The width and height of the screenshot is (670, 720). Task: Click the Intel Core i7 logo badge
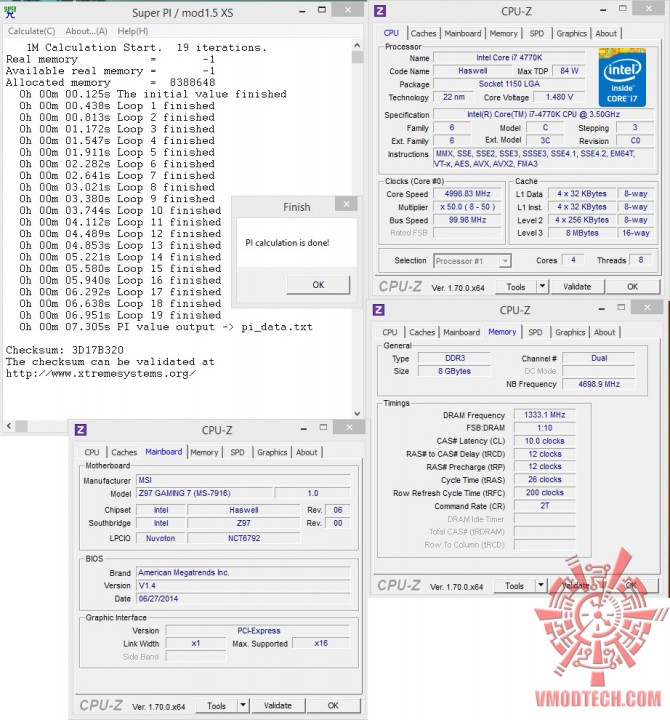(x=622, y=77)
